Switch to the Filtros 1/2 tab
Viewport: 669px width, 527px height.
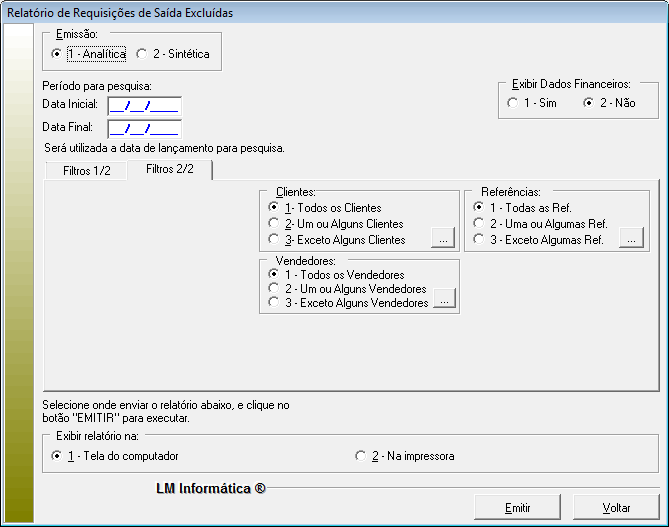point(87,171)
